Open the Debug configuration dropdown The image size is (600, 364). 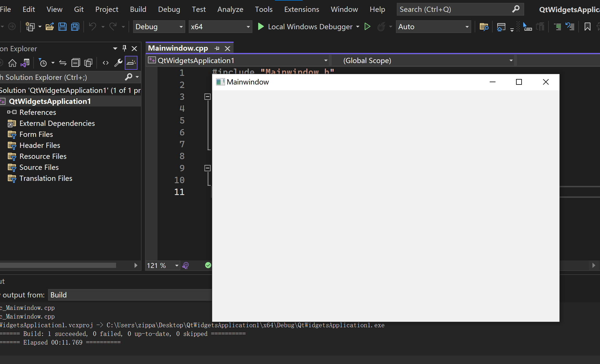pyautogui.click(x=159, y=27)
